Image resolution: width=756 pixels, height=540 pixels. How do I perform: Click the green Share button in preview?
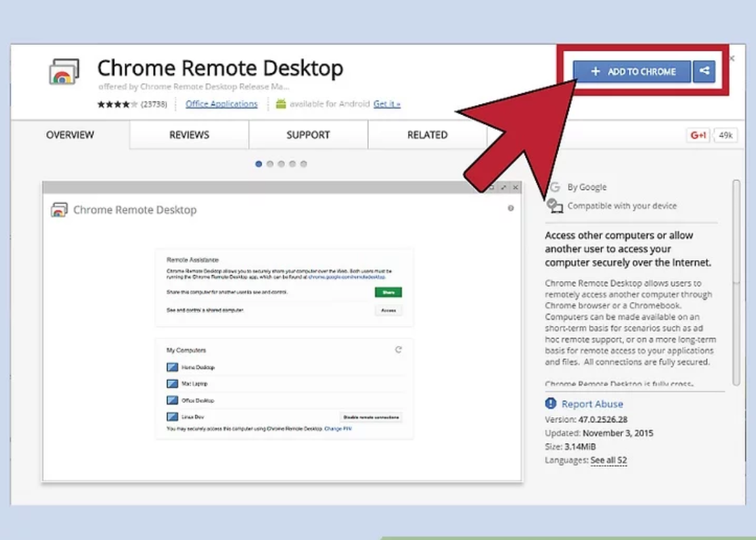pos(388,292)
